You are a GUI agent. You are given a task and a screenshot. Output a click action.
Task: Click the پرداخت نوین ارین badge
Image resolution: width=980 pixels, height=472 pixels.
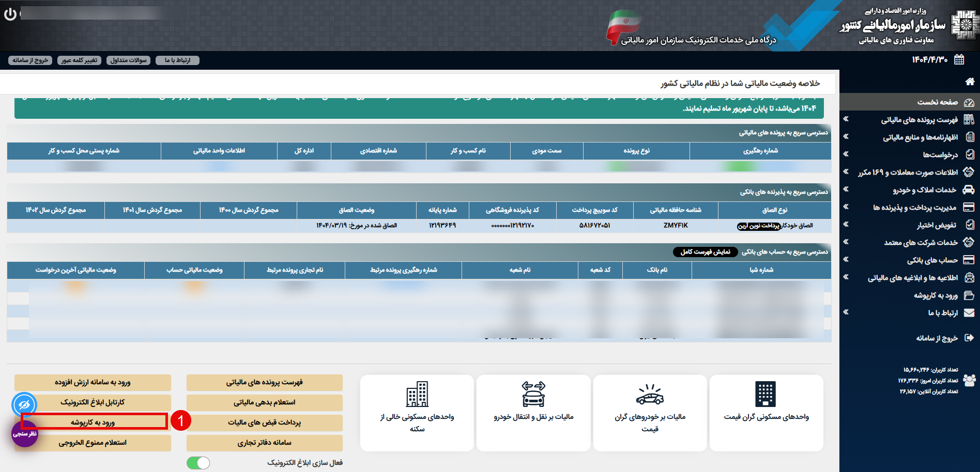[759, 226]
